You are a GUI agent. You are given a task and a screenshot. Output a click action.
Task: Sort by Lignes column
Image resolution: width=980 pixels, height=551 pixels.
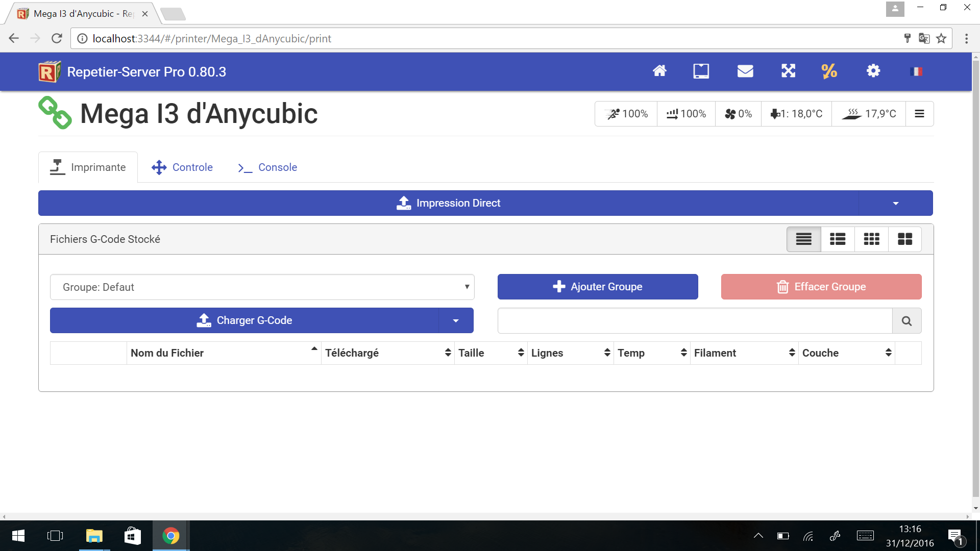[x=571, y=353]
